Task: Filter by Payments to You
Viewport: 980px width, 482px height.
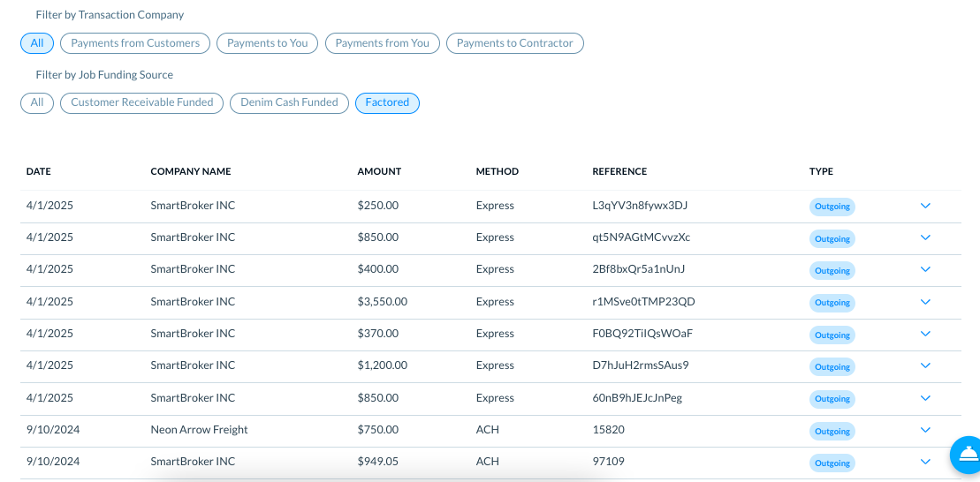Action: click(267, 43)
